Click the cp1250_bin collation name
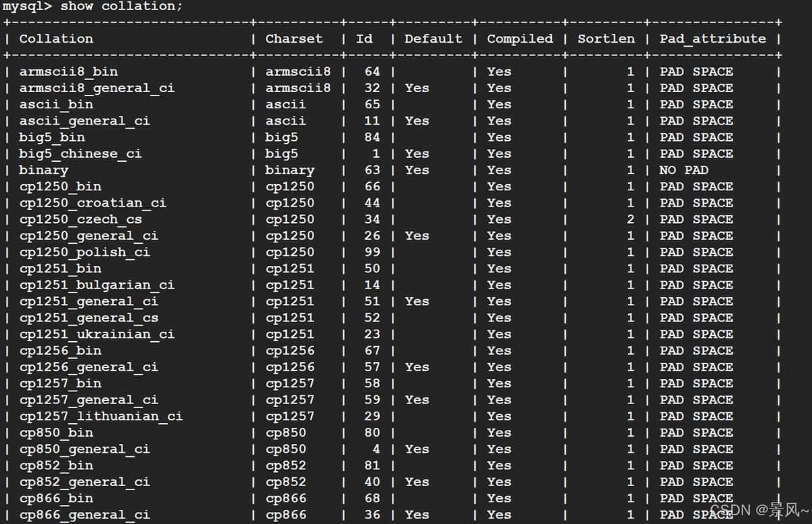 (x=60, y=186)
